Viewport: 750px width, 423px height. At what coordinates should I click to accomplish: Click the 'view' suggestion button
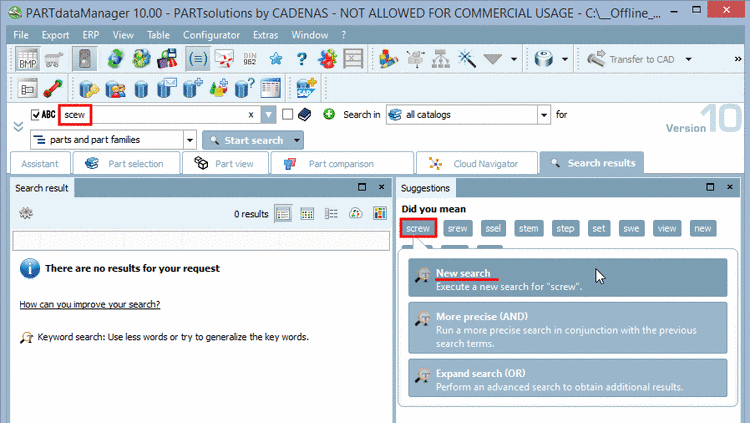pos(667,228)
